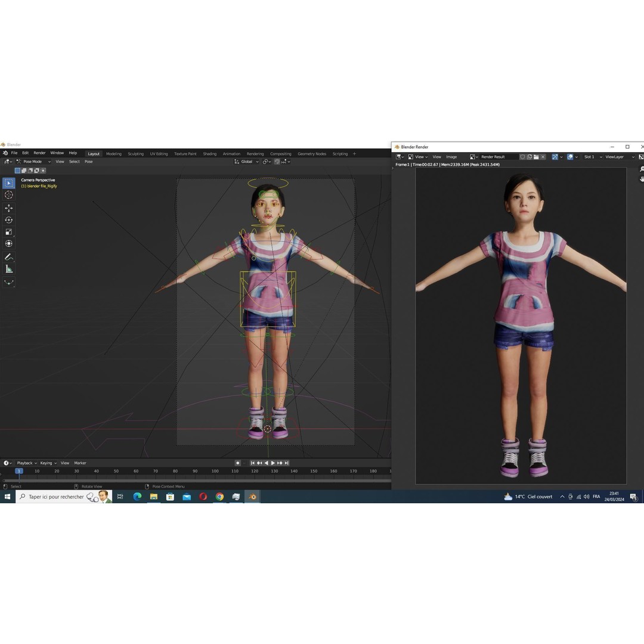Open the Image menu in Render window

pos(451,157)
